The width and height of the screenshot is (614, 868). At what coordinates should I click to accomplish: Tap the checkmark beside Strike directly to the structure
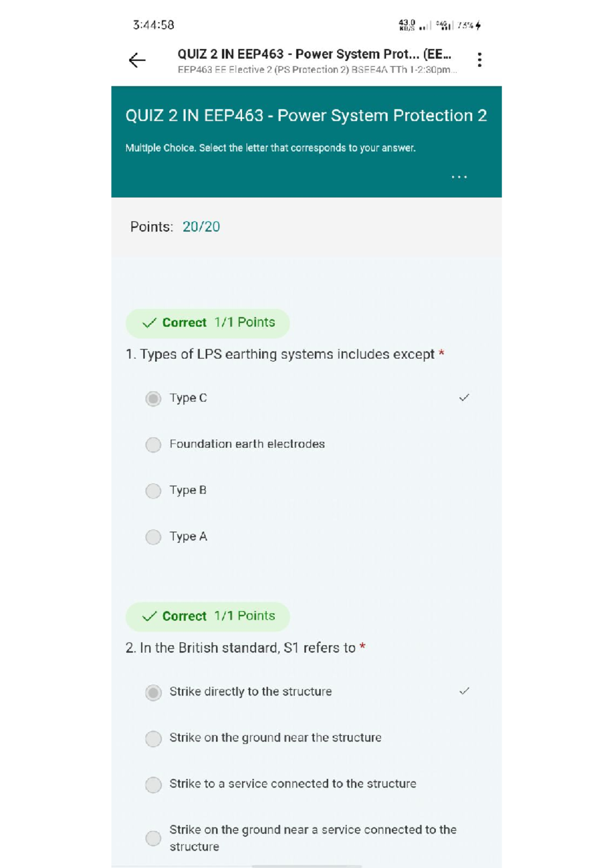[x=465, y=690]
